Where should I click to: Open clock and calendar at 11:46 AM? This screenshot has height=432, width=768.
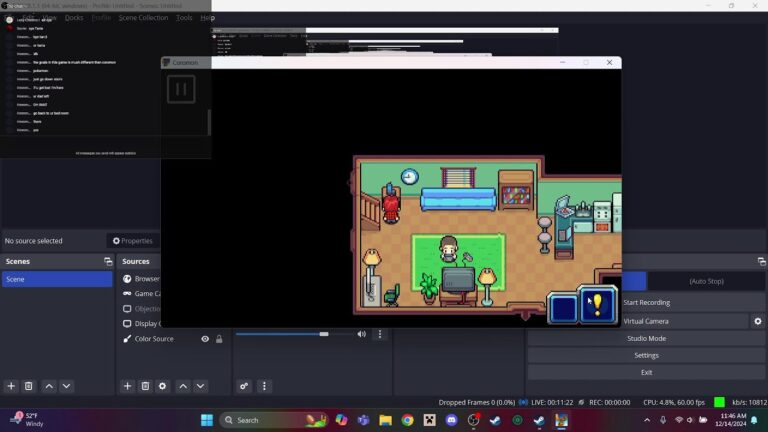733,420
